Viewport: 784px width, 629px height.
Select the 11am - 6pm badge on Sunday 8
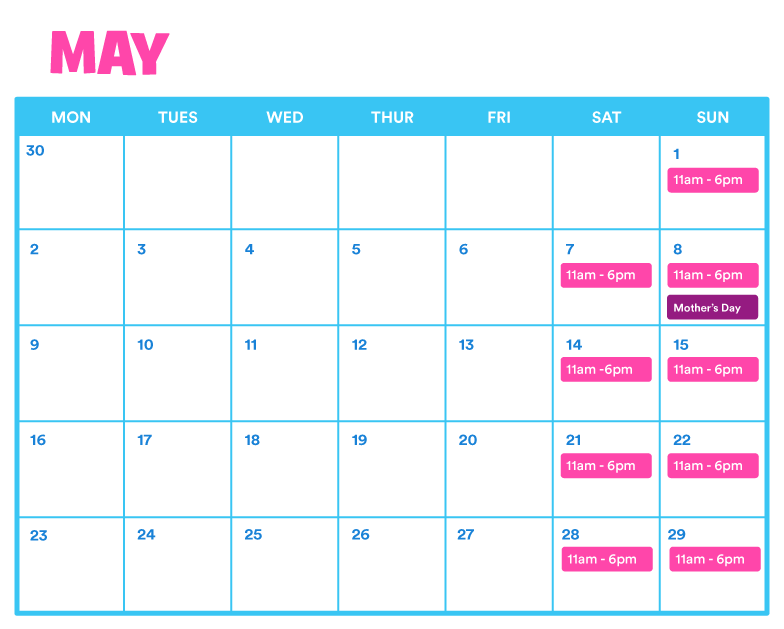712,275
